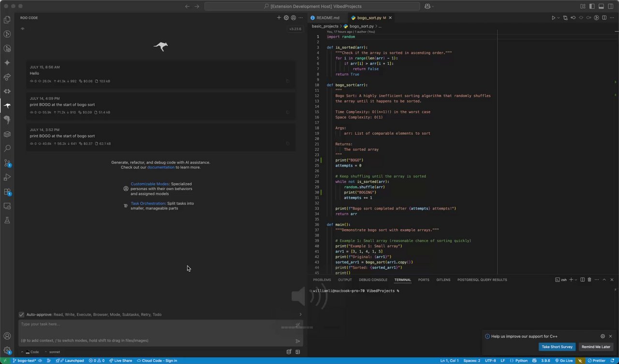Click the Launchpad status bar item
619x364 pixels.
point(70,361)
